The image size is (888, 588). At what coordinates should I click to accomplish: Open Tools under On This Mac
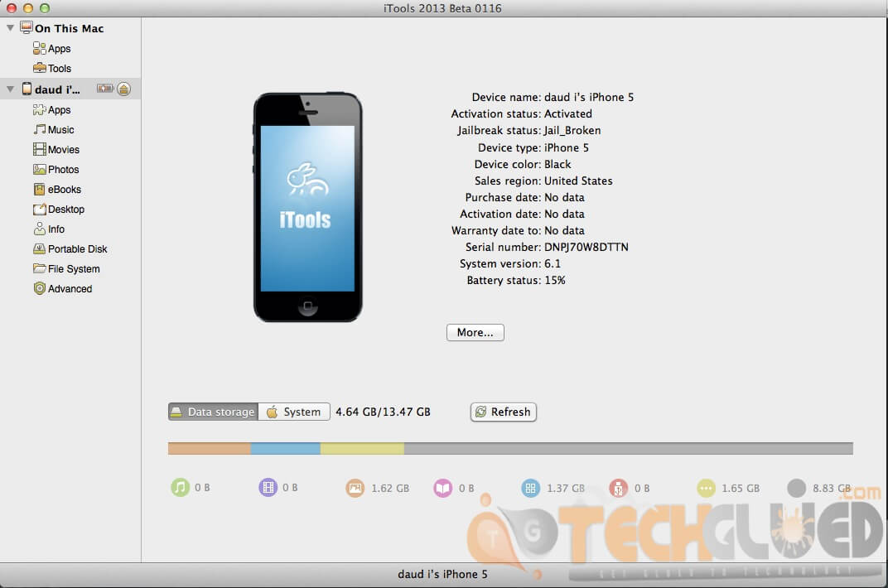51,69
